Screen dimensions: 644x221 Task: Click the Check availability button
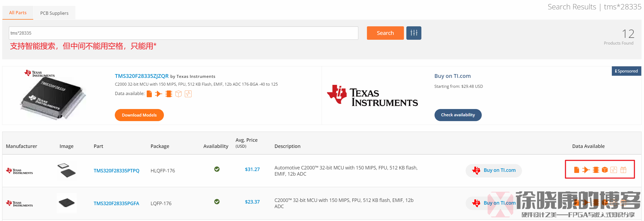[458, 115]
